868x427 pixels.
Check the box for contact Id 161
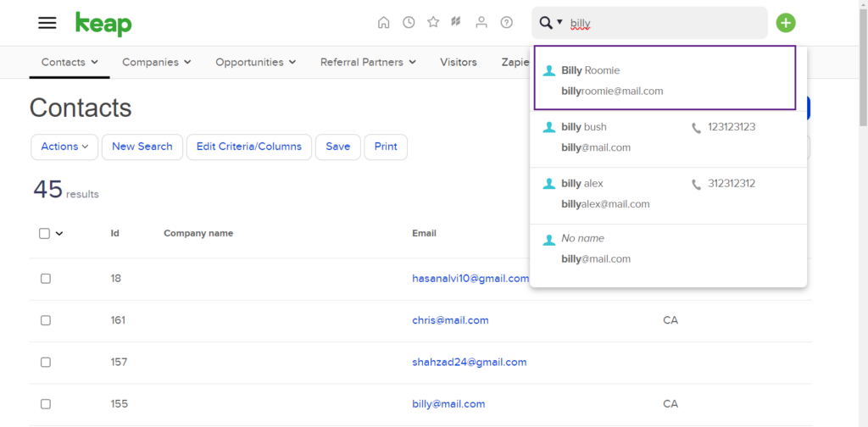46,320
